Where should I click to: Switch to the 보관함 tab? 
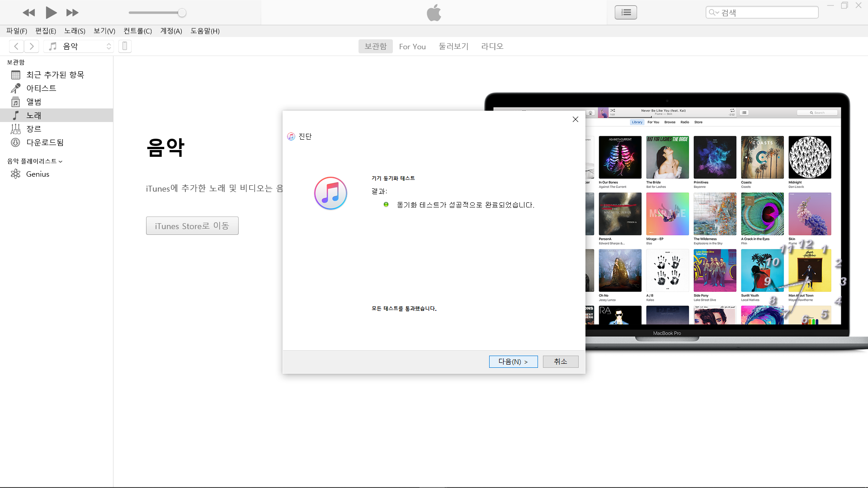tap(375, 46)
